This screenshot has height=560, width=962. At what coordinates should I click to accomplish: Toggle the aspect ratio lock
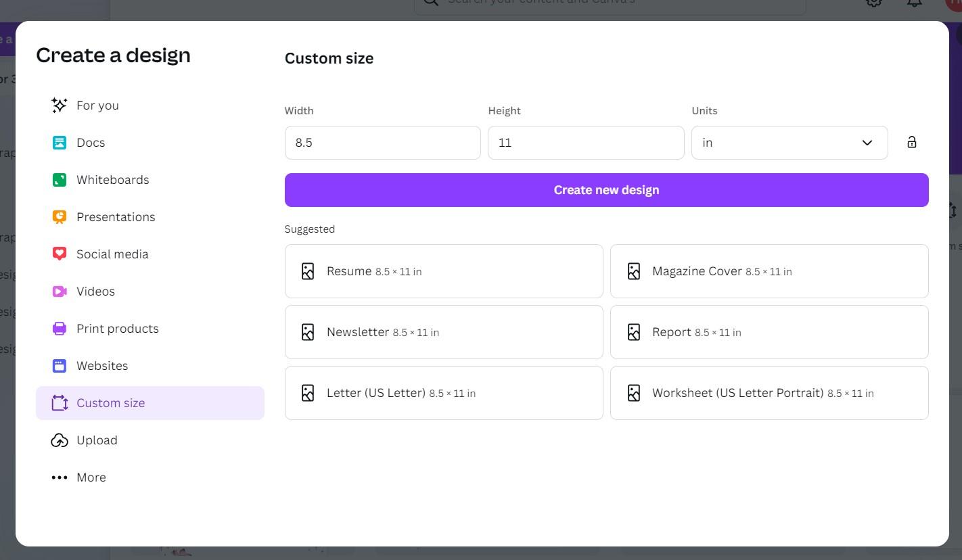point(912,142)
